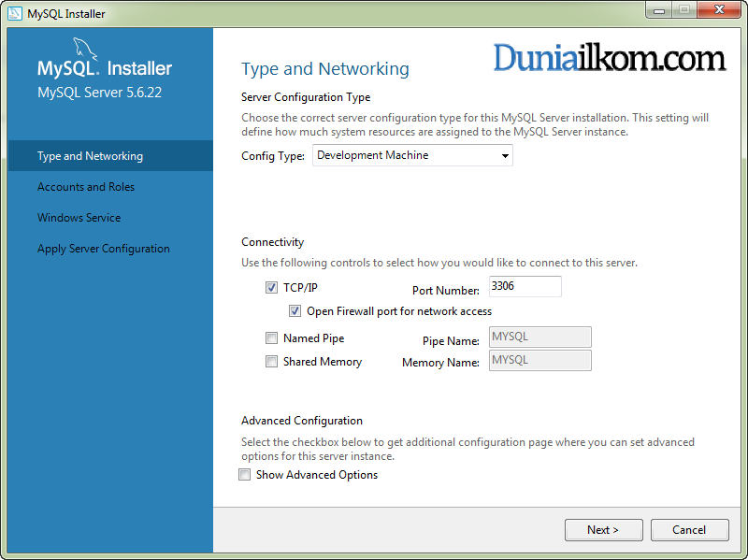Check Show Advanced Options
The width and height of the screenshot is (748, 560).
pyautogui.click(x=244, y=475)
